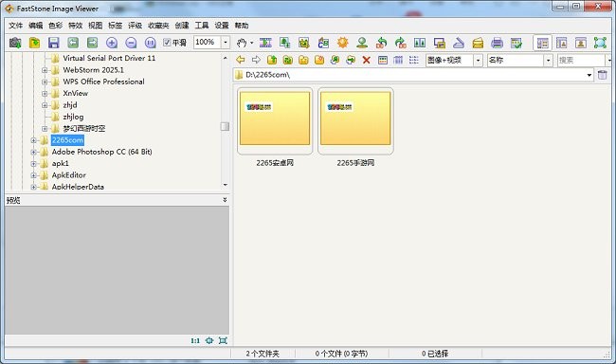
Task: Switch to browser view layout icon
Action: (542, 43)
